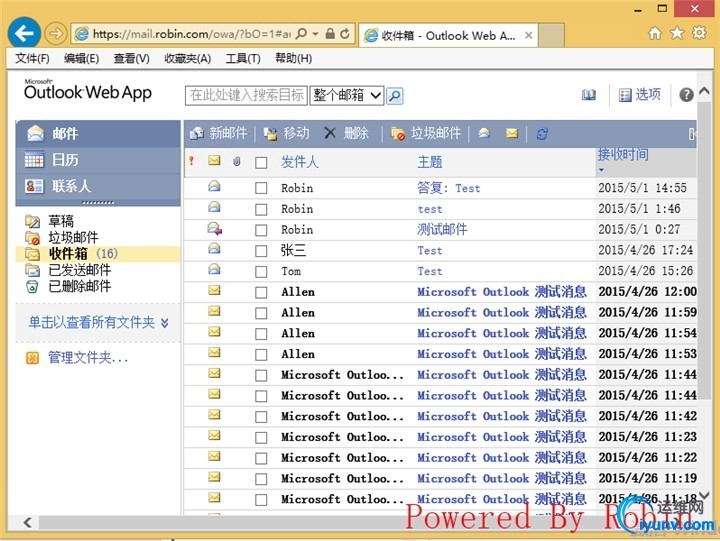Toggle the select-all checkbox in header
Viewport: 720px width, 541px height.
(x=261, y=163)
